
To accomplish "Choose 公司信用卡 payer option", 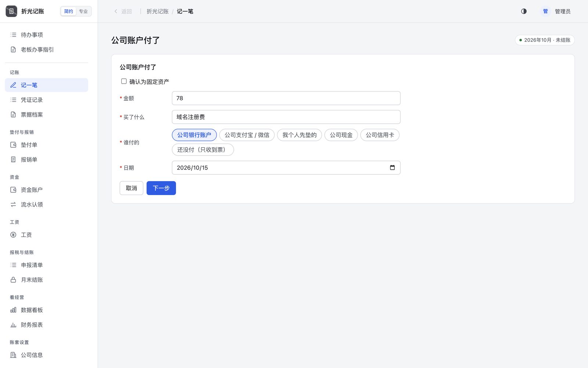I will pos(380,135).
